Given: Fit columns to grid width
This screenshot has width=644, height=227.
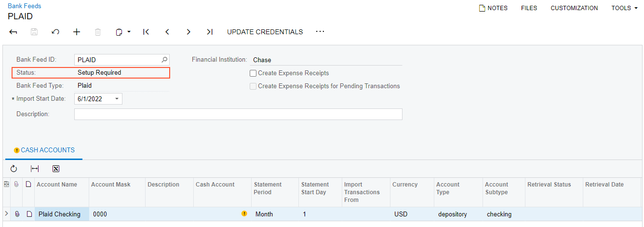Looking at the screenshot, I should [35, 169].
